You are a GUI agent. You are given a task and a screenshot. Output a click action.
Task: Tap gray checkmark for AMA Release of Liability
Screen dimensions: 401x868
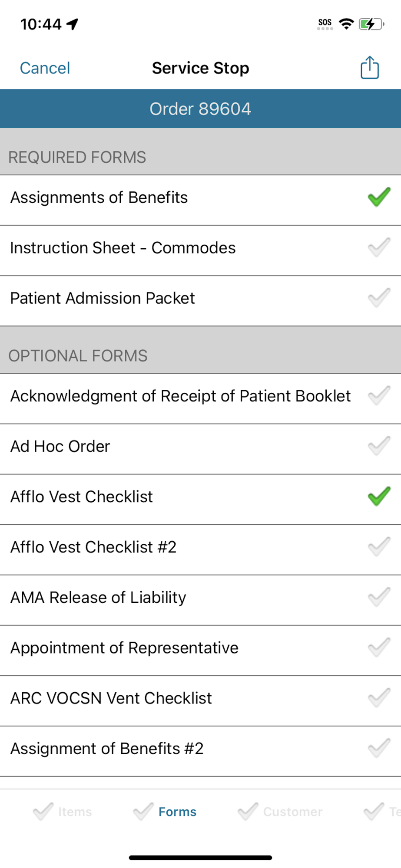[x=379, y=597]
